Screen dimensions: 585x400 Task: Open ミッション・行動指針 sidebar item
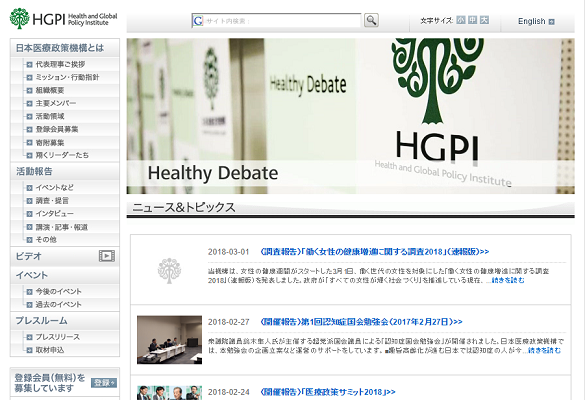coord(67,77)
